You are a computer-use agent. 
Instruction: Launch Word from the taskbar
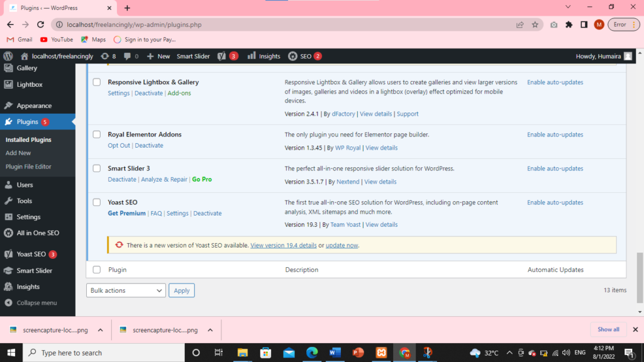coord(335,353)
